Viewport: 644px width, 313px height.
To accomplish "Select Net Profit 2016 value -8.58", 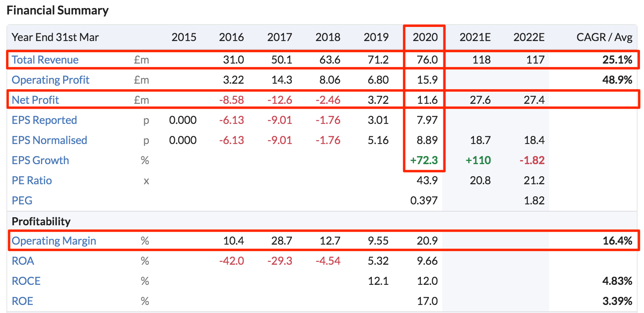I will tap(232, 100).
